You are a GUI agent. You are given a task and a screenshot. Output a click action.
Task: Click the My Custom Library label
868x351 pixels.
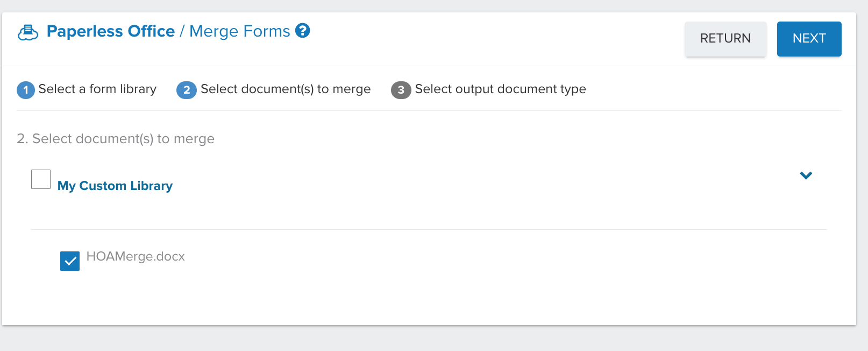tap(115, 186)
